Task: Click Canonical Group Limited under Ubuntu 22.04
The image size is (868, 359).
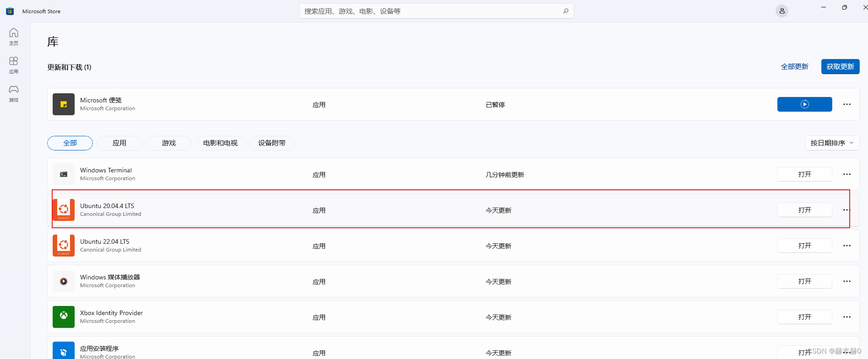Action: click(110, 250)
